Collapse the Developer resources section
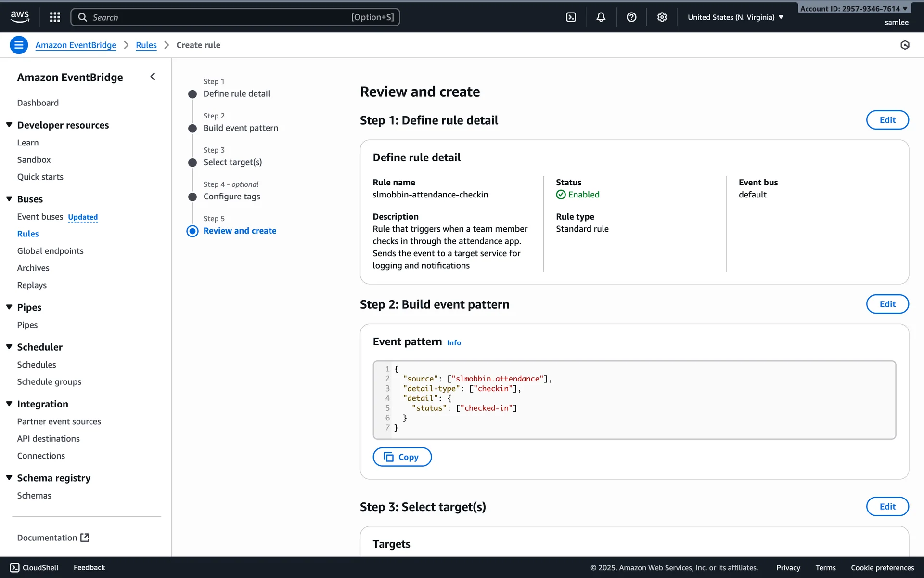924x578 pixels. tap(9, 125)
